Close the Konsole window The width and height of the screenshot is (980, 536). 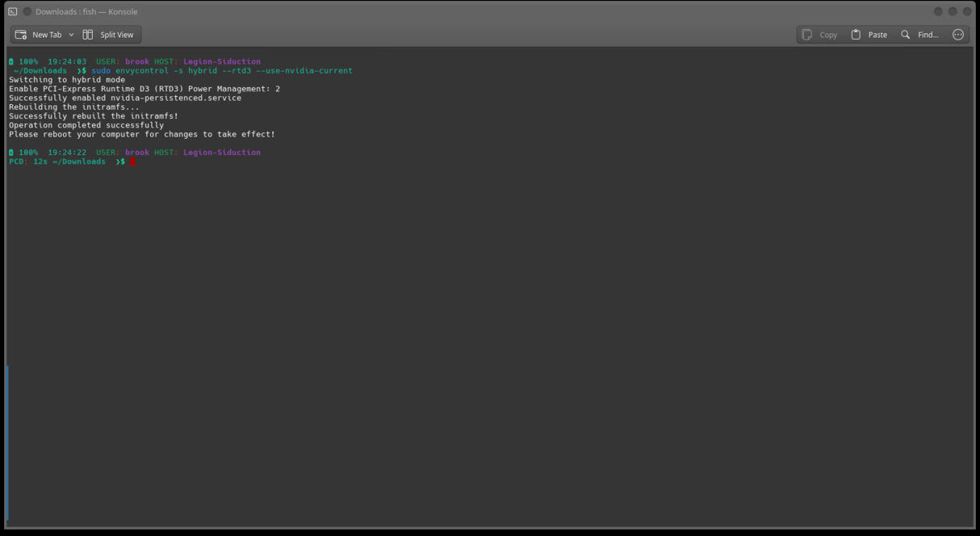(x=967, y=11)
